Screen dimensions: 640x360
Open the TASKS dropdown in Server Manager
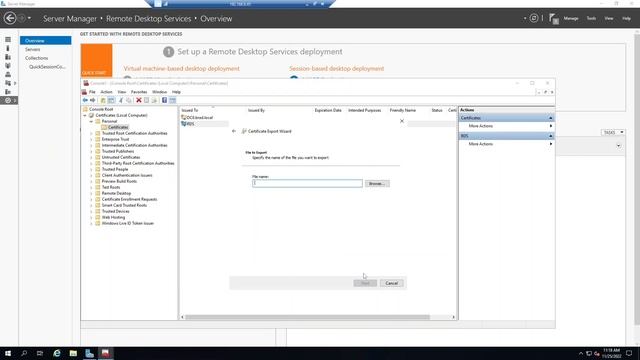(x=613, y=132)
